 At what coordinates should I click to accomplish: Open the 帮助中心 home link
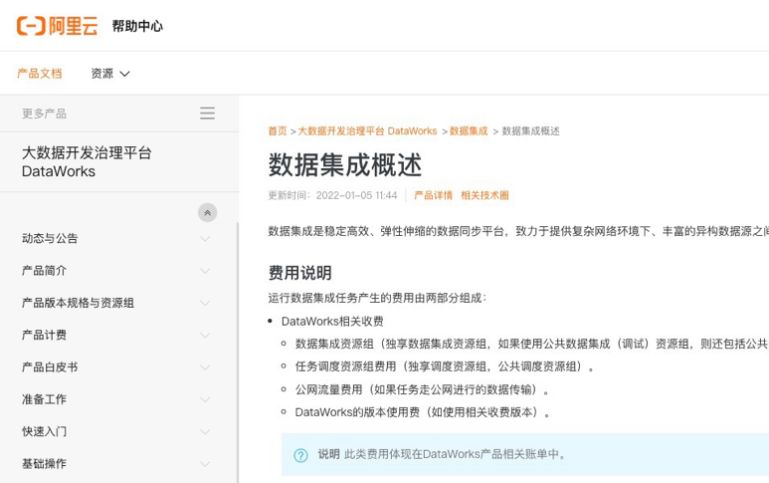(137, 26)
